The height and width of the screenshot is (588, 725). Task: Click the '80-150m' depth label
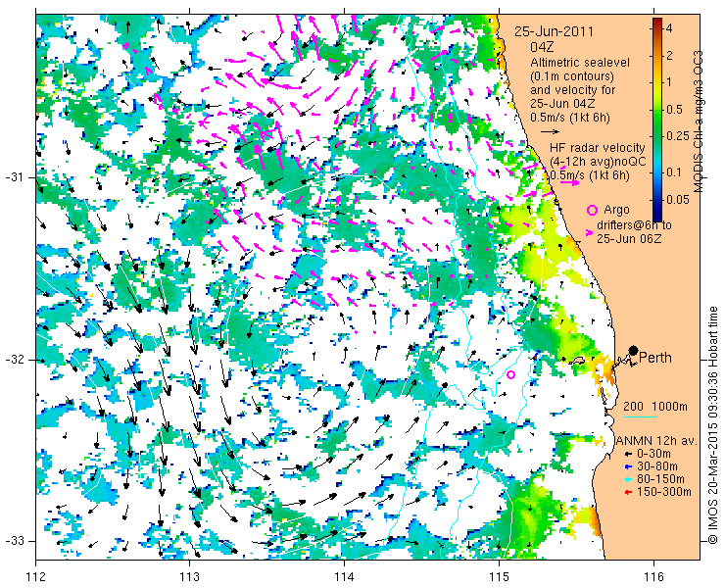(660, 479)
